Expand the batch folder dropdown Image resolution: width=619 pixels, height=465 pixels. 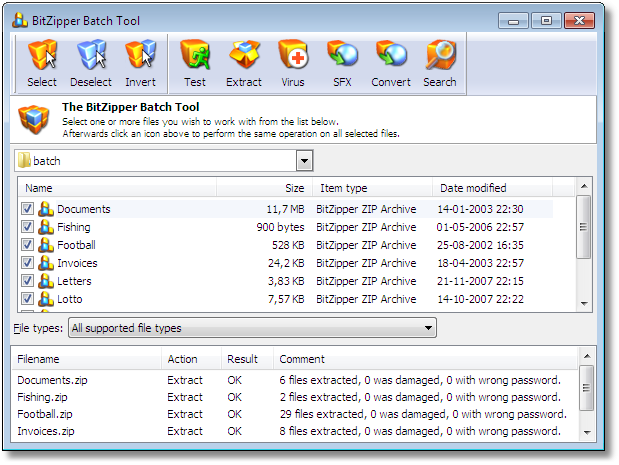304,161
